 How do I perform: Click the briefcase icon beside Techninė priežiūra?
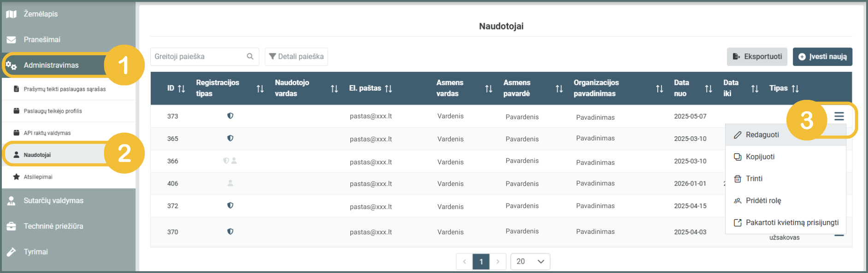click(x=12, y=227)
